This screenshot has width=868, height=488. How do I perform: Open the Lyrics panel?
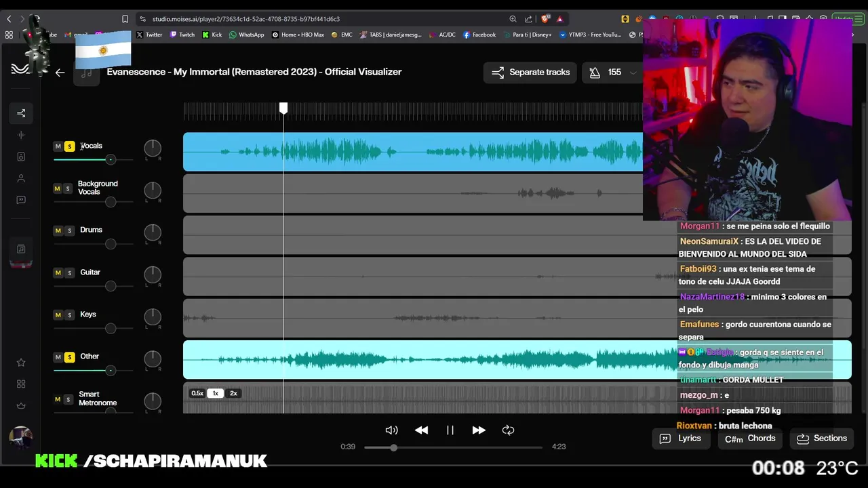tap(681, 439)
